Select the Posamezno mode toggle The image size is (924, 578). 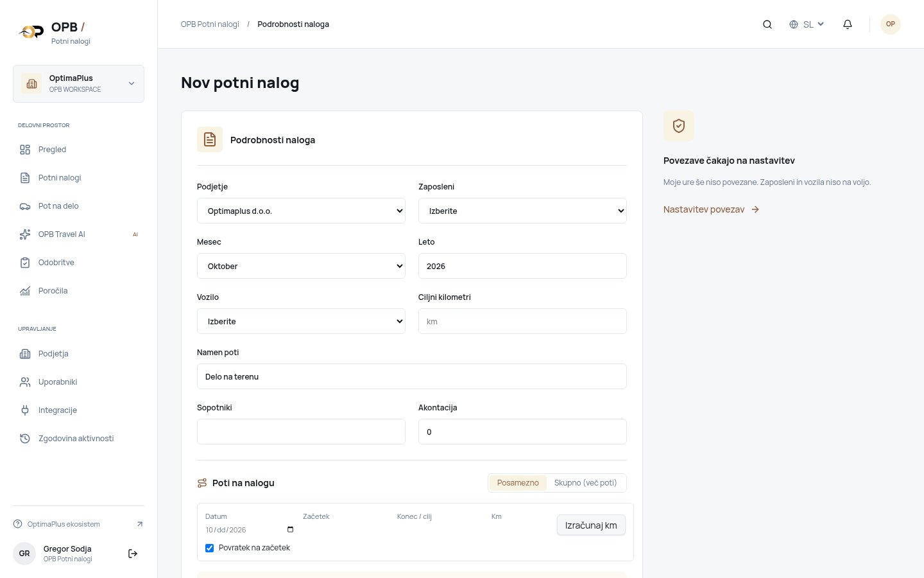click(518, 483)
